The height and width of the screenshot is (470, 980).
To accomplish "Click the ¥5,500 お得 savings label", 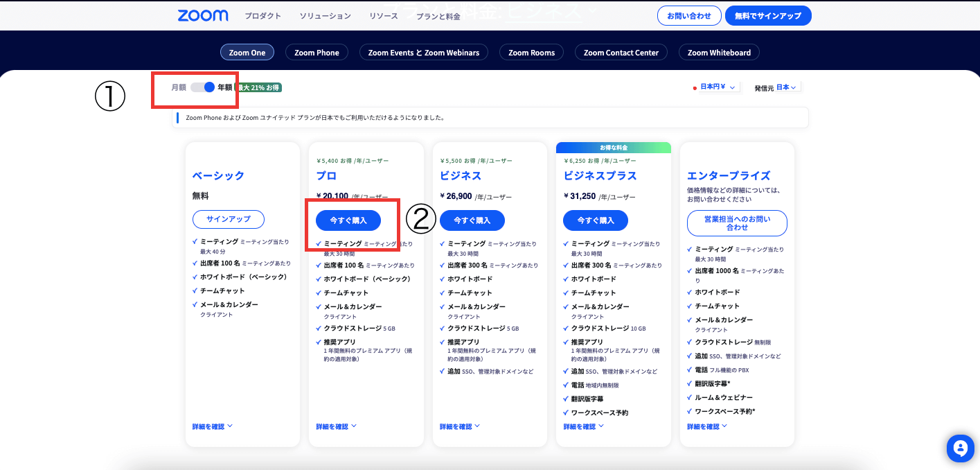I will 476,161.
